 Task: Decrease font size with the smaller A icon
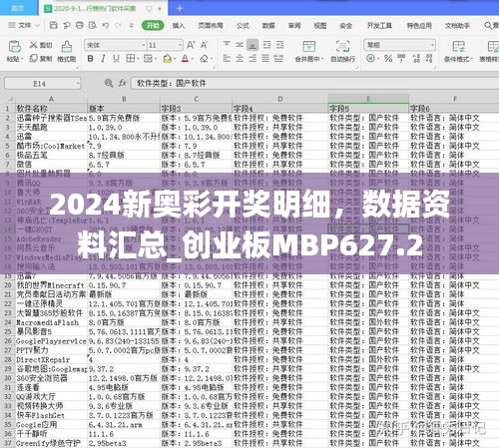tap(204, 45)
